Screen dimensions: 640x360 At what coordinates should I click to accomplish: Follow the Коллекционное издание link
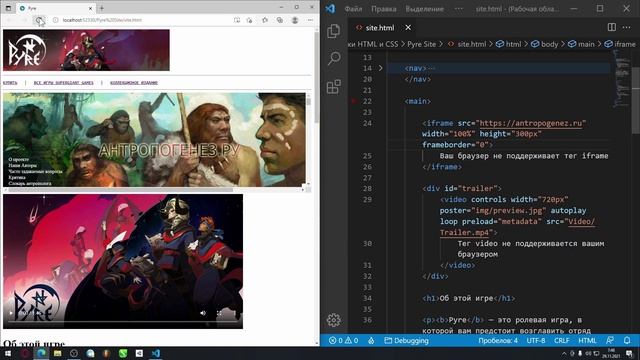coord(134,82)
